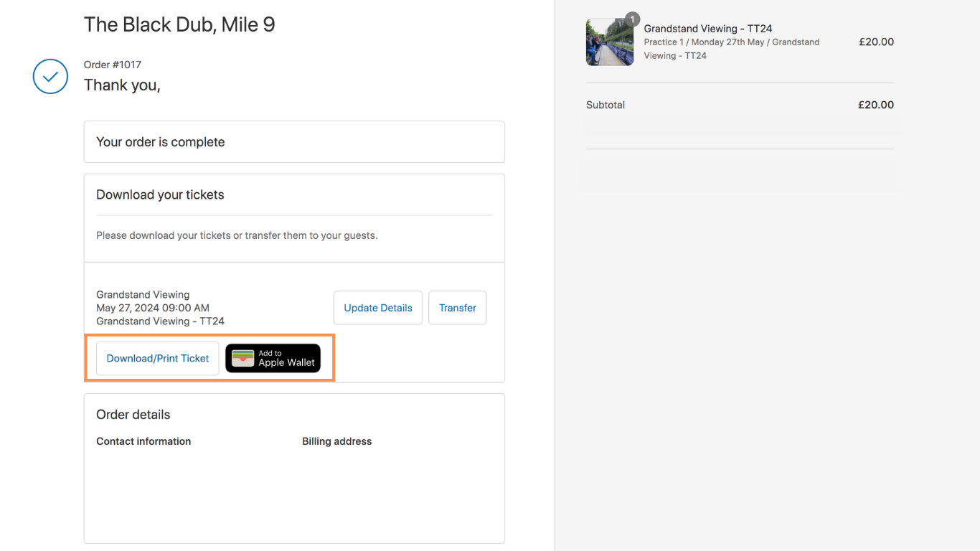Image resolution: width=980 pixels, height=551 pixels.
Task: Click the store title The Black Dub, Mile 9
Action: (179, 24)
